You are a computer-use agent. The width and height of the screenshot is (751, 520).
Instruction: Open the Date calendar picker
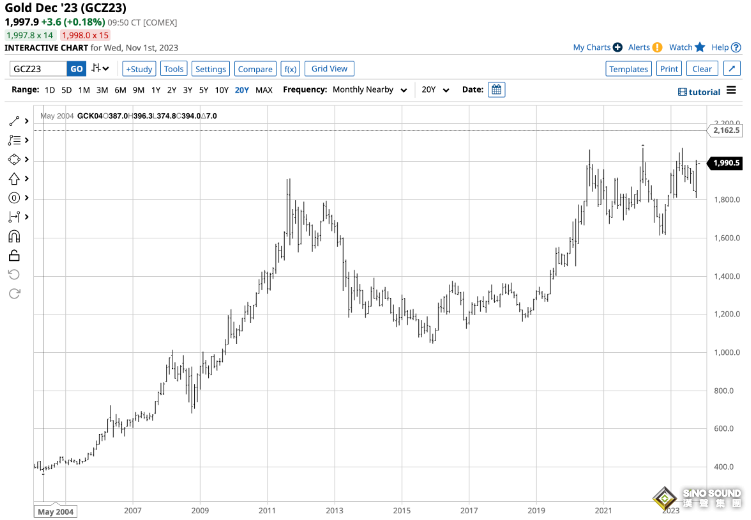coord(497,90)
